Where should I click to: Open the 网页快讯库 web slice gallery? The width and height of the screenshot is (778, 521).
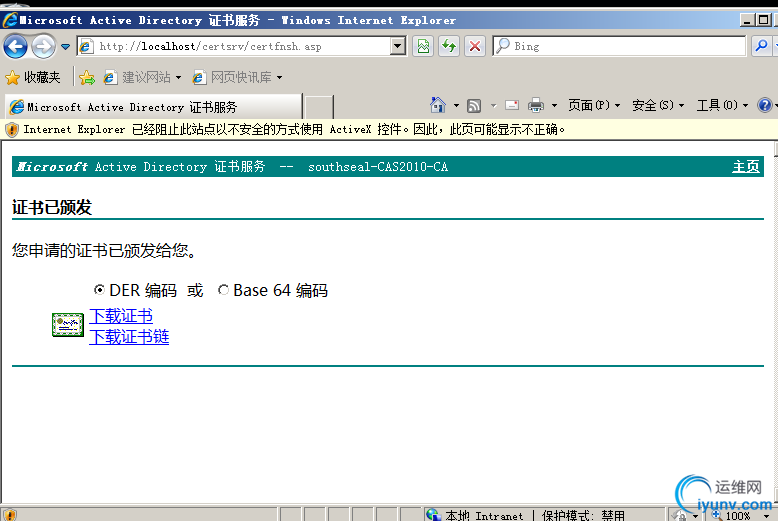[x=237, y=77]
